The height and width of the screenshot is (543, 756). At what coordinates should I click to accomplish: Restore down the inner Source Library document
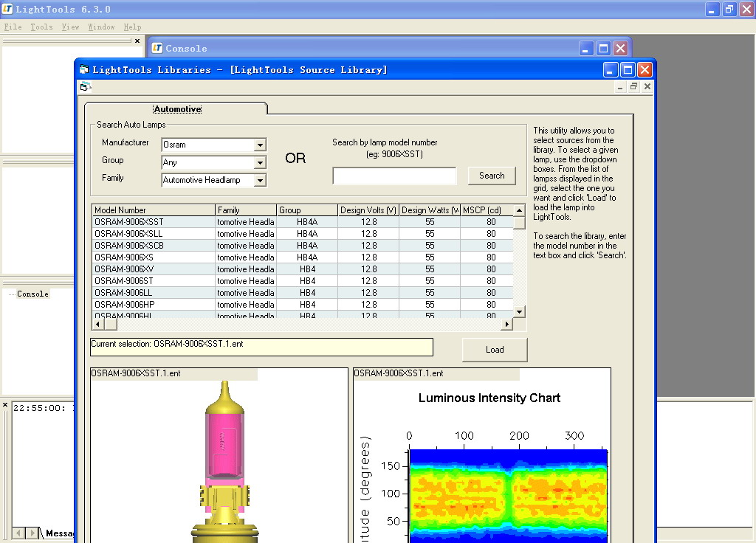tap(633, 86)
